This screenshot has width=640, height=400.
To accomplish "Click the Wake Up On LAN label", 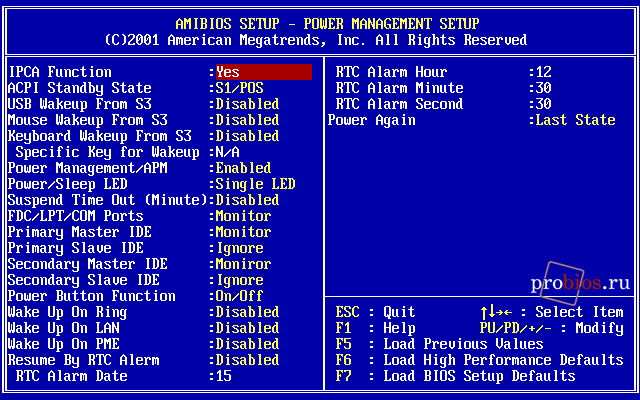I will 64,328.
